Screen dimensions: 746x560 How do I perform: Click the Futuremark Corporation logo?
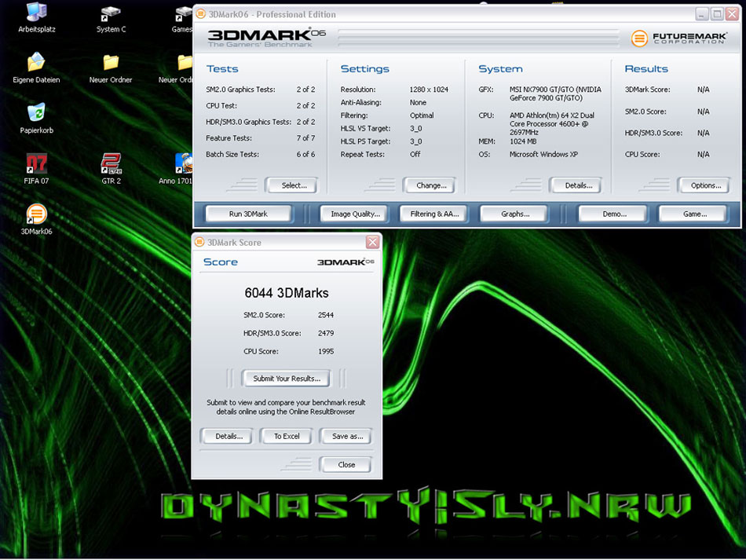(678, 38)
